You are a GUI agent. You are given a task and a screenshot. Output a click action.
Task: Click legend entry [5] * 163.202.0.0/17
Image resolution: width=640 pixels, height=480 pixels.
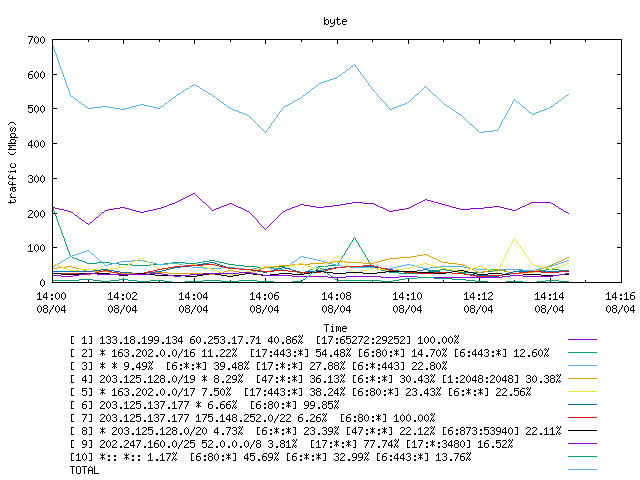300,392
